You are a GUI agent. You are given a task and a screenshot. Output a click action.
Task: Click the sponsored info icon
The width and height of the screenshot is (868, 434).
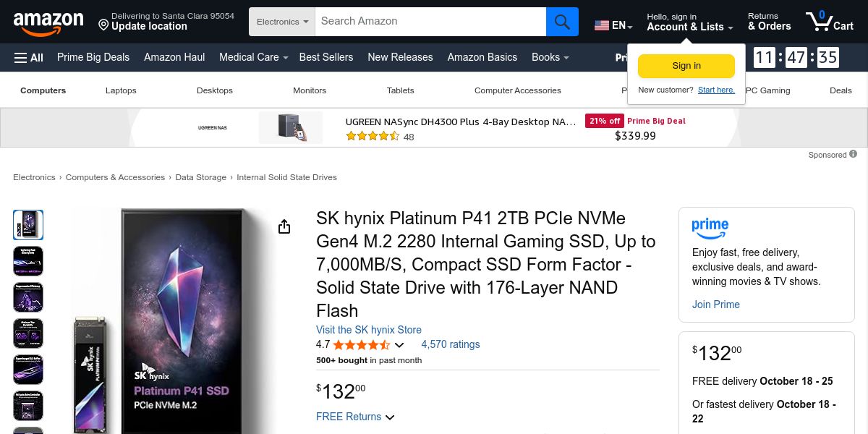(x=854, y=154)
